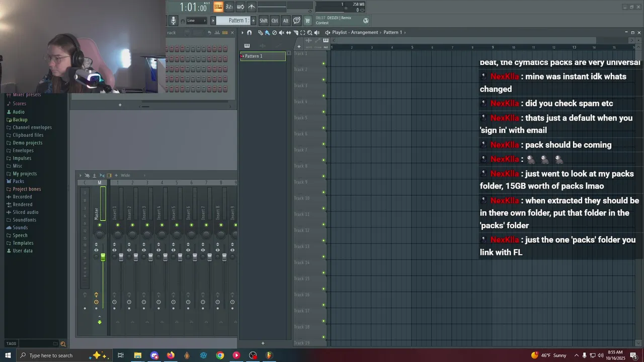Mute the Insert 1 mixer track

118,225
